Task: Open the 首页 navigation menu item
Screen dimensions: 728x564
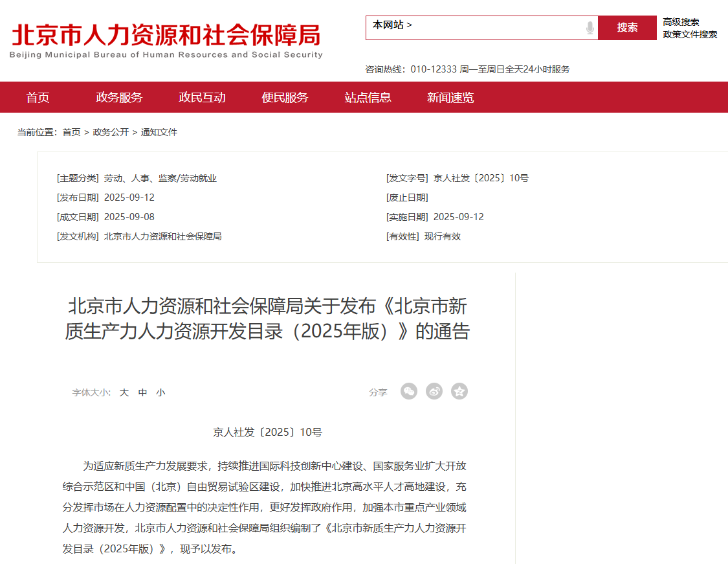Action: pos(38,98)
